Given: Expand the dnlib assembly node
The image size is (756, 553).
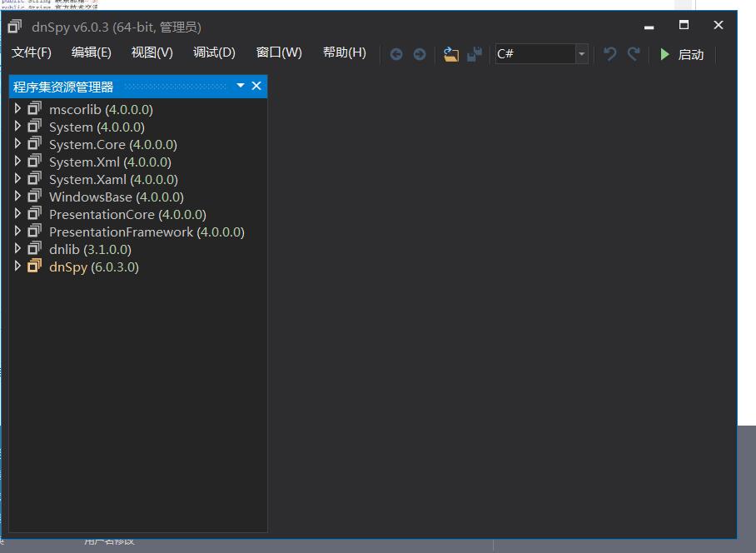Looking at the screenshot, I should click(17, 249).
